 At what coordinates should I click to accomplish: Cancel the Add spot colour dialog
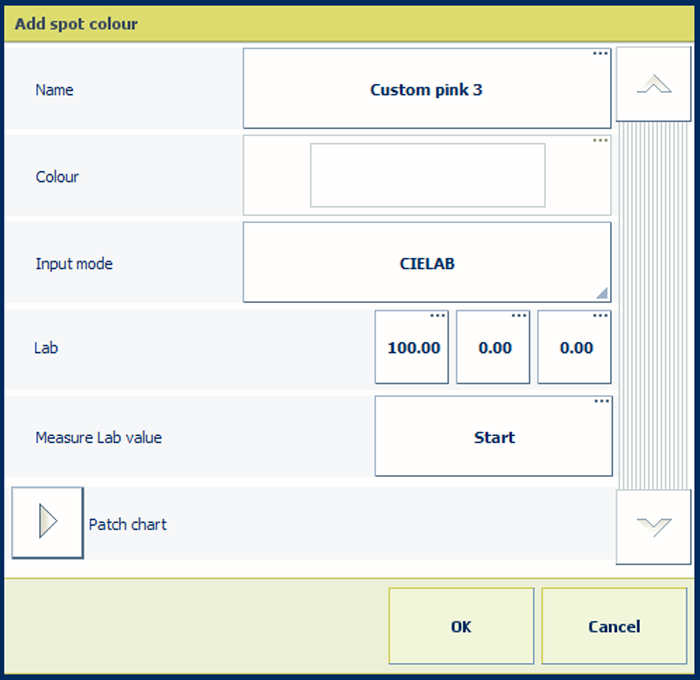(x=614, y=626)
